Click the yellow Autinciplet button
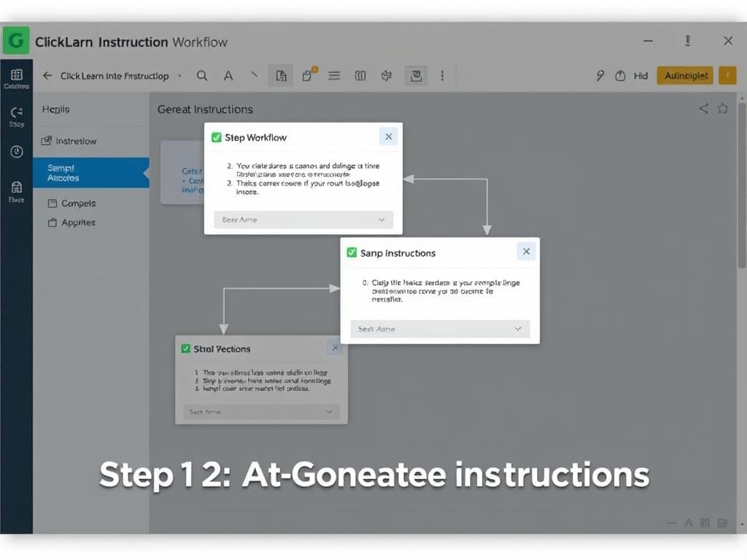Image resolution: width=747 pixels, height=560 pixels. coord(684,75)
